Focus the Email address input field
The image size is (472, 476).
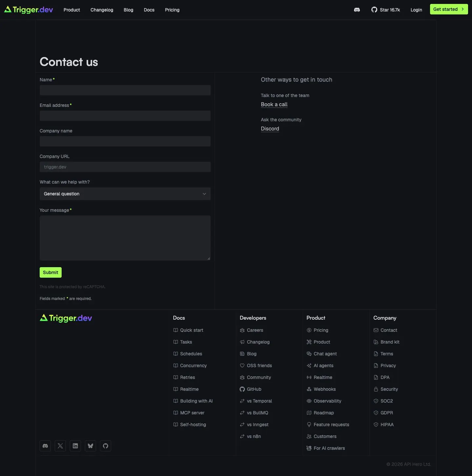[125, 116]
